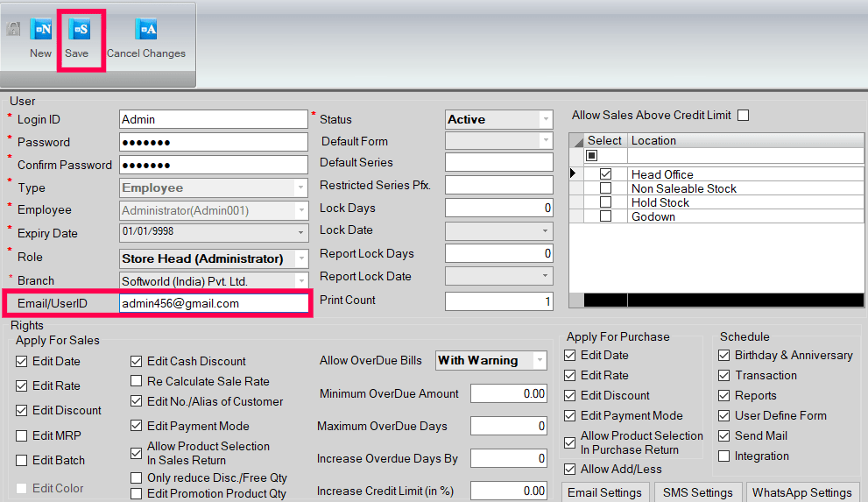
Task: Check the Godown location checkbox
Action: [x=605, y=216]
